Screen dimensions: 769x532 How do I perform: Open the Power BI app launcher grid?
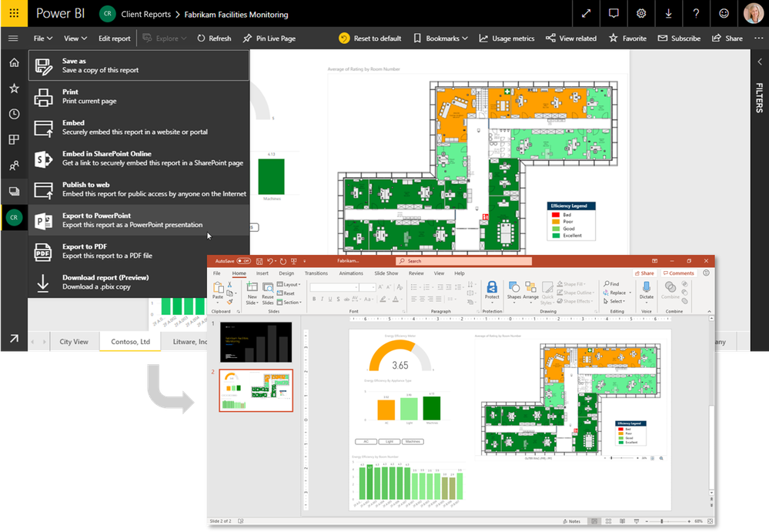click(14, 13)
